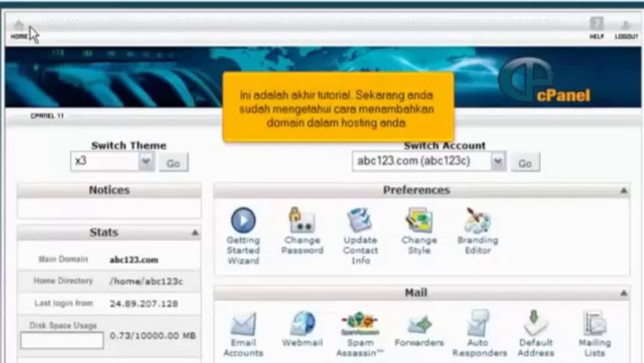Screen dimensions: 644x363
Task: Open Default Address settings
Action: tap(536, 335)
